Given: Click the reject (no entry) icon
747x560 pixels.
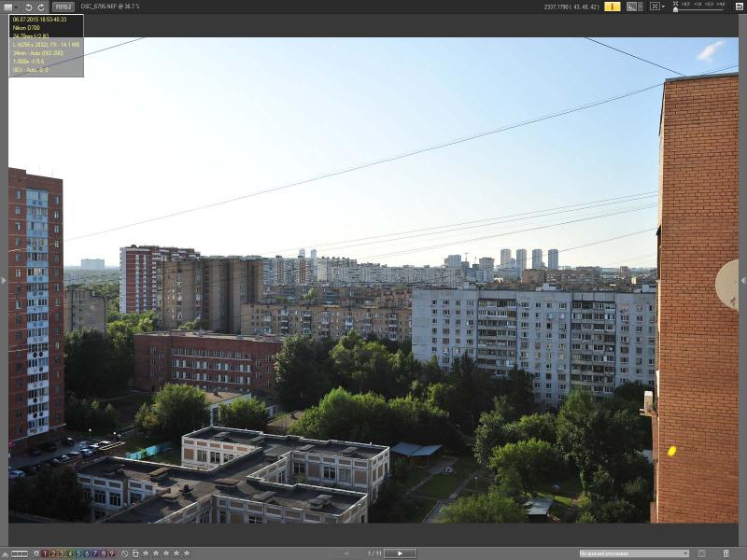Looking at the screenshot, I should click(124, 553).
